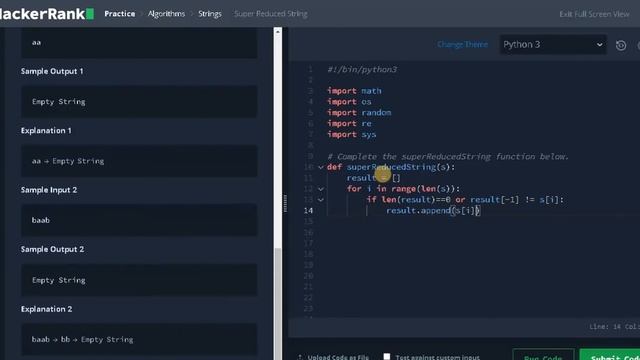Click the 'Complete the superReducedString' comment line

coord(448,157)
